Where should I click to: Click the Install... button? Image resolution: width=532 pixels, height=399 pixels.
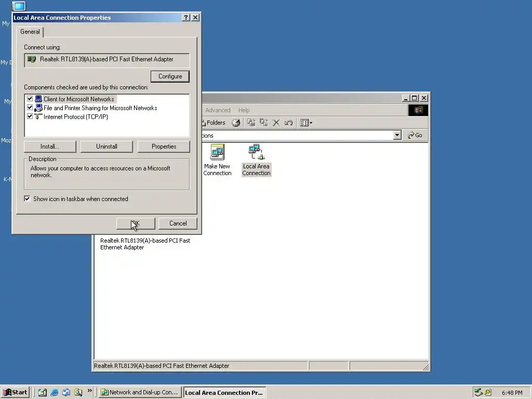pos(50,147)
